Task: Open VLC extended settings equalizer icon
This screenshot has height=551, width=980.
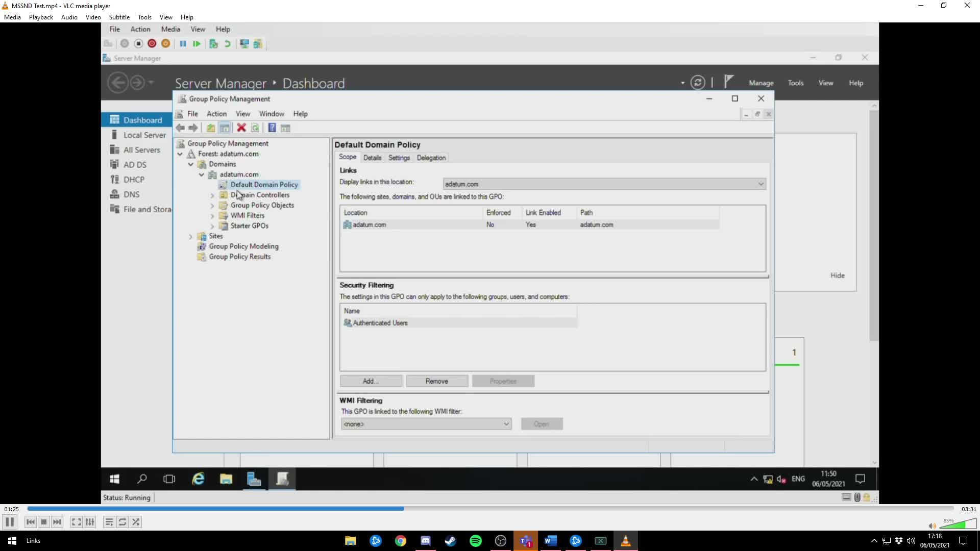Action: 90,522
